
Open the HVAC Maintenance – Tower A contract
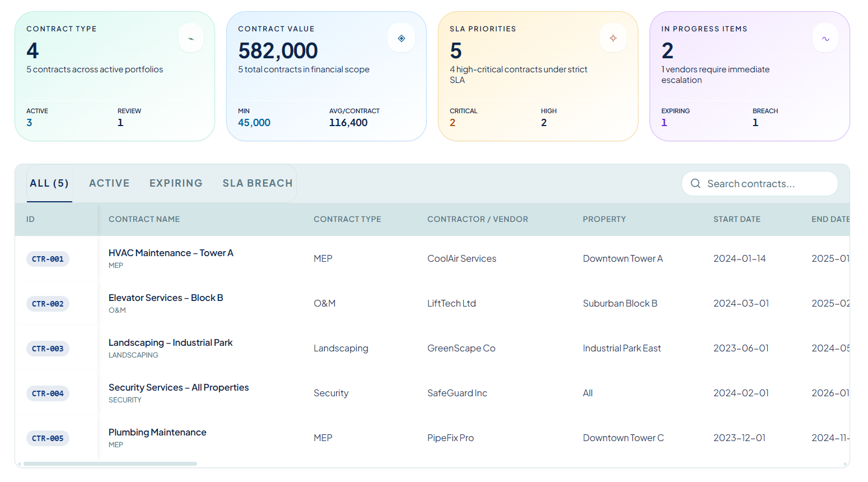tap(171, 253)
